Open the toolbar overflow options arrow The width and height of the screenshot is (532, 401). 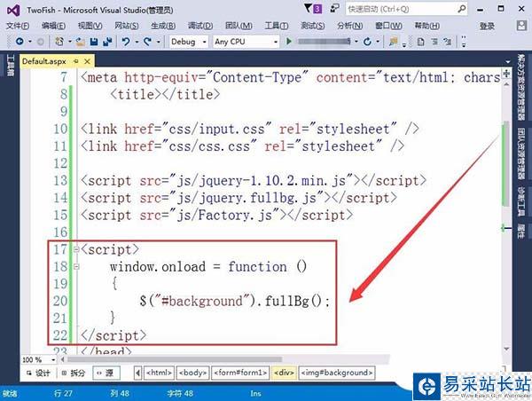(464, 42)
